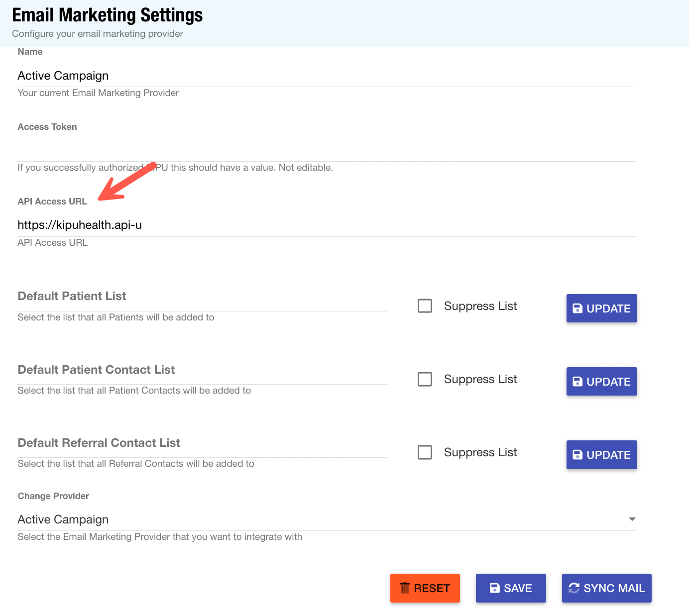The height and width of the screenshot is (616, 689).
Task: Click the empty Access Token field
Action: (326, 150)
